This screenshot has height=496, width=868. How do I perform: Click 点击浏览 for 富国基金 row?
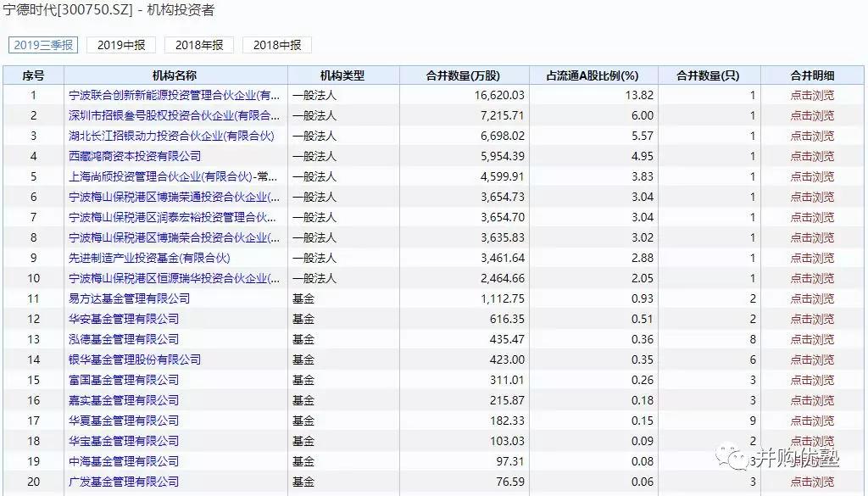coord(811,380)
